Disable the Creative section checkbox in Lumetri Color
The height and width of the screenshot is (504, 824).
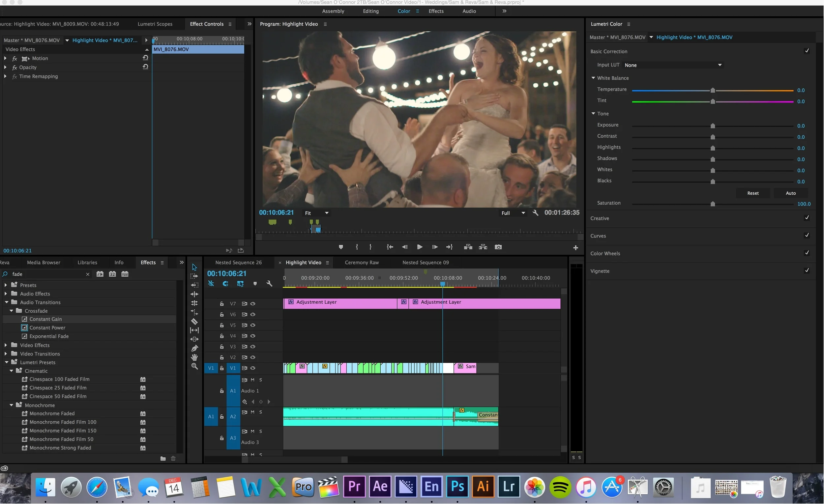pos(807,217)
